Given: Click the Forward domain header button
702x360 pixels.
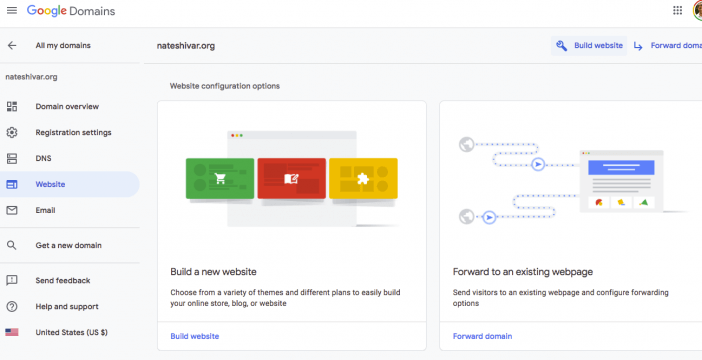Looking at the screenshot, I should click(668, 46).
